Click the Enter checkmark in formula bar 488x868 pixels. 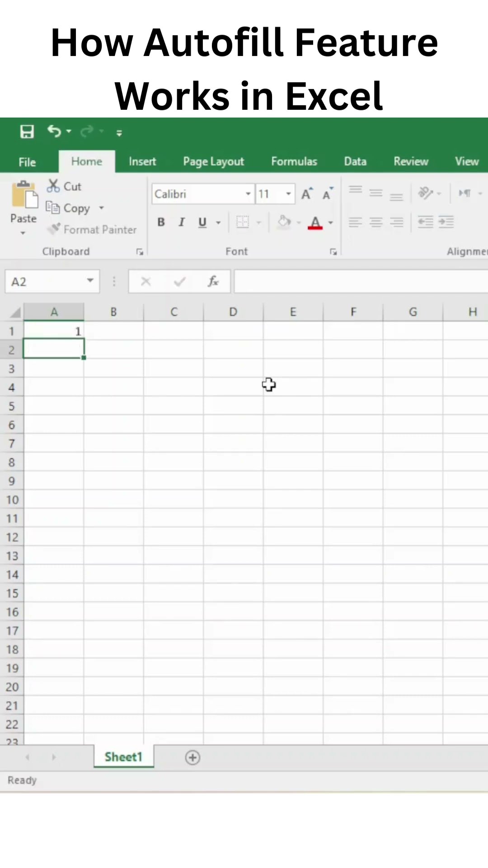click(179, 282)
